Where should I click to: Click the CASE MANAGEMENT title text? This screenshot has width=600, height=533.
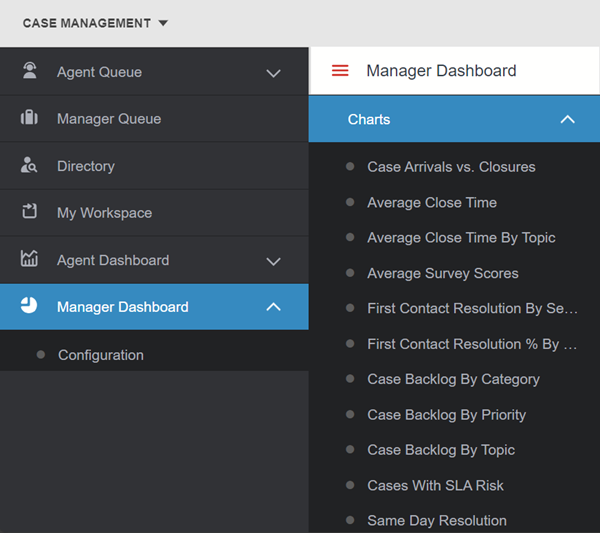pyautogui.click(x=87, y=23)
